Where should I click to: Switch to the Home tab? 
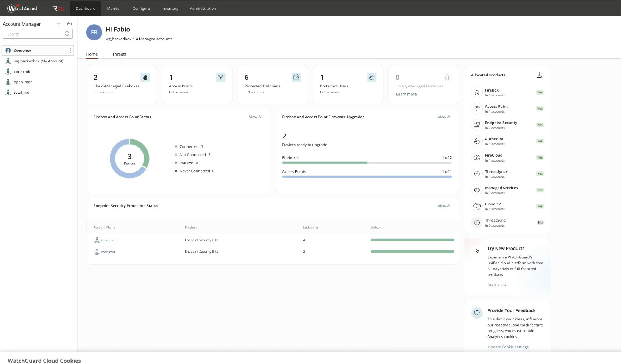(92, 54)
